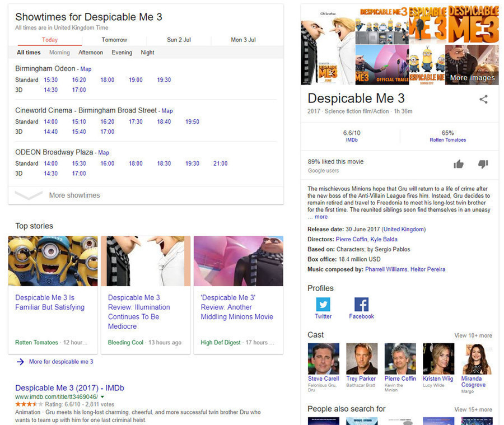Click Miranda Cosgrove cast name
The image size is (504, 425).
(473, 381)
